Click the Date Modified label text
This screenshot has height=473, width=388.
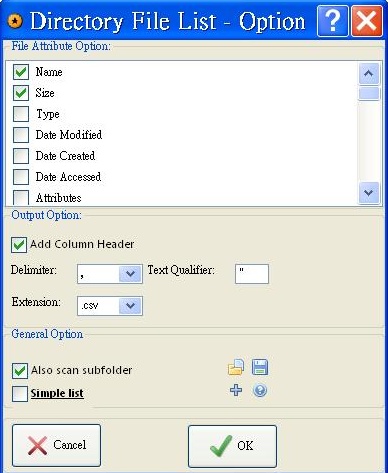tap(69, 135)
